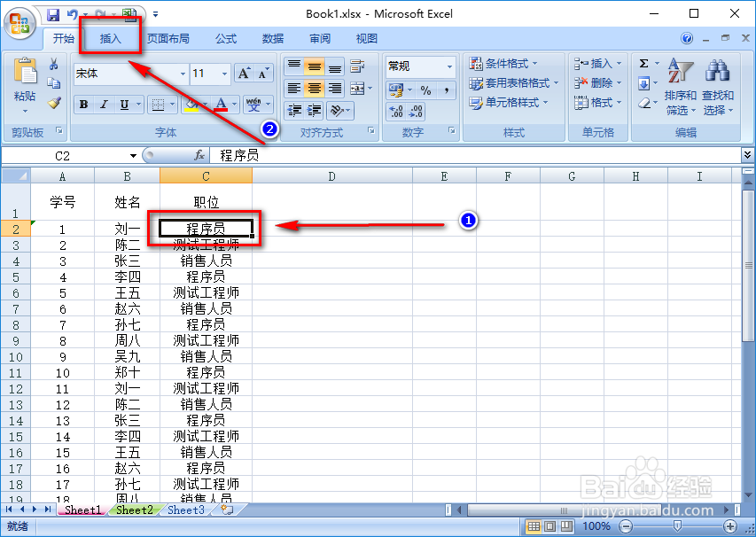
Task: Switch to the 插入 ribbon tab
Action: click(x=111, y=39)
